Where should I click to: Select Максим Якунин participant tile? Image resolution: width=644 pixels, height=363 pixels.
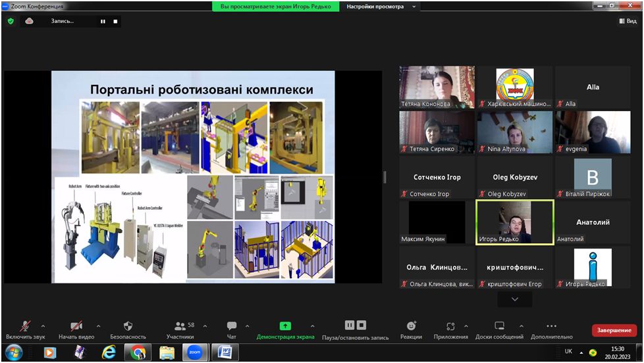coord(437,222)
